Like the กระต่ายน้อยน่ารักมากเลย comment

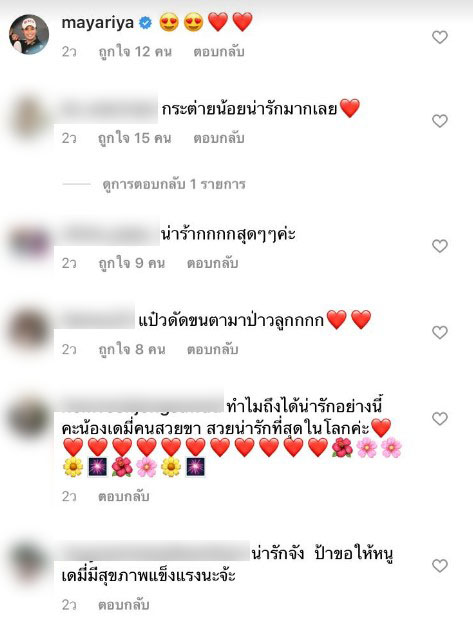pos(440,121)
